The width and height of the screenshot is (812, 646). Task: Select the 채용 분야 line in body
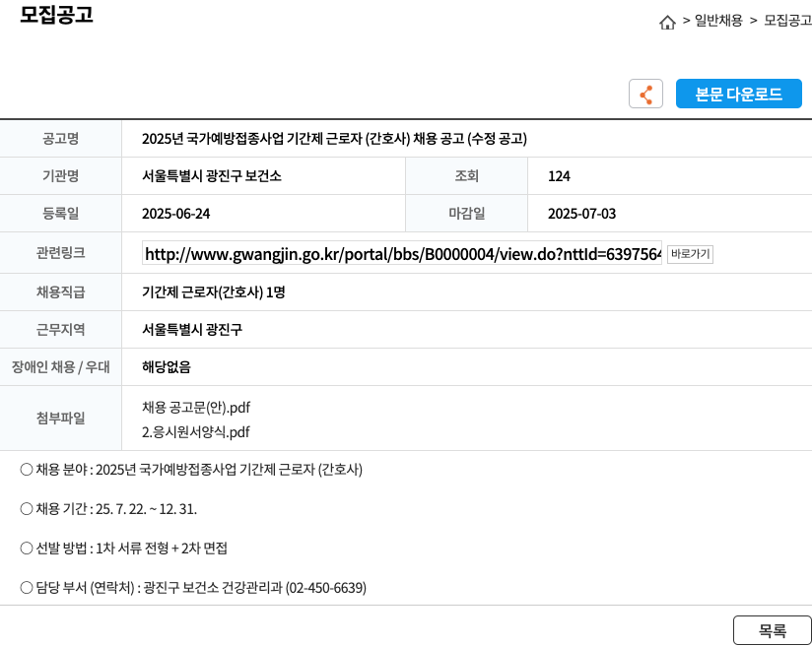(191, 470)
